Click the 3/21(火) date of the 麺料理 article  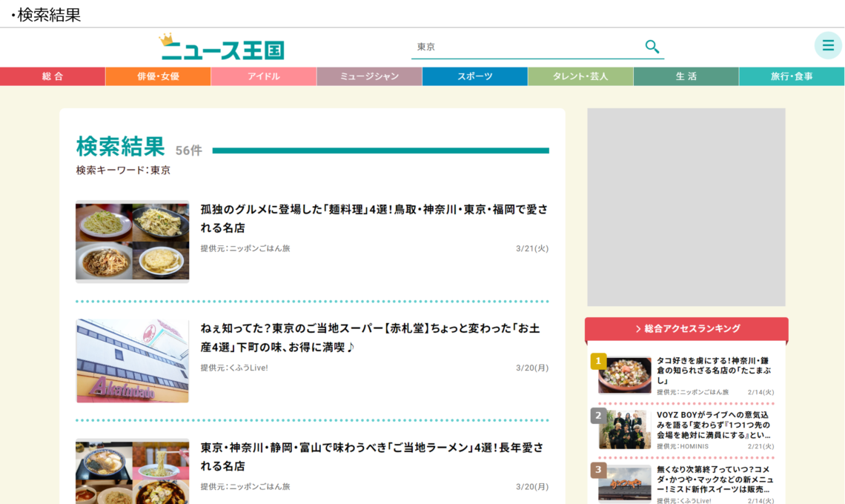532,248
